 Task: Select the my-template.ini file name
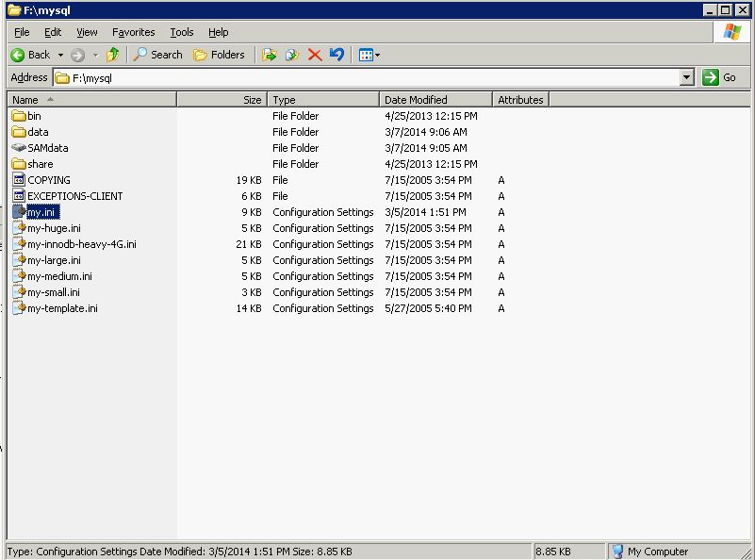pyautogui.click(x=62, y=308)
